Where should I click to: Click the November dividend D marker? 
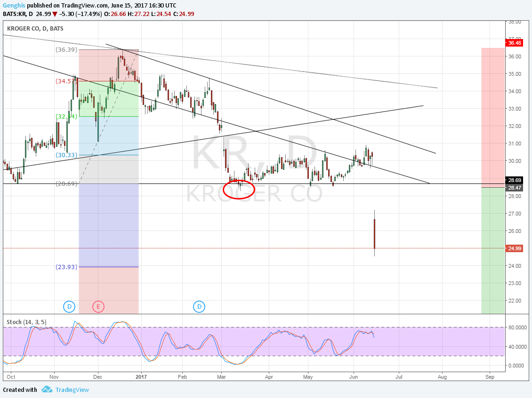coord(69,307)
